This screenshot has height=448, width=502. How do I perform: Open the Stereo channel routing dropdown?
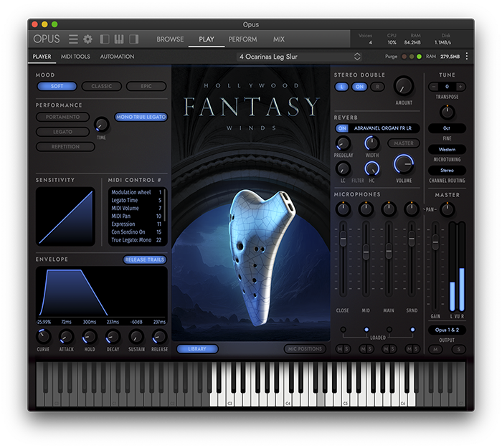click(x=447, y=171)
